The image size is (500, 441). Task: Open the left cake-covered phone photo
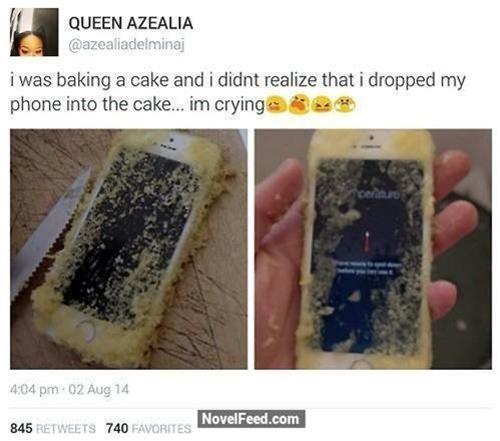tap(129, 249)
